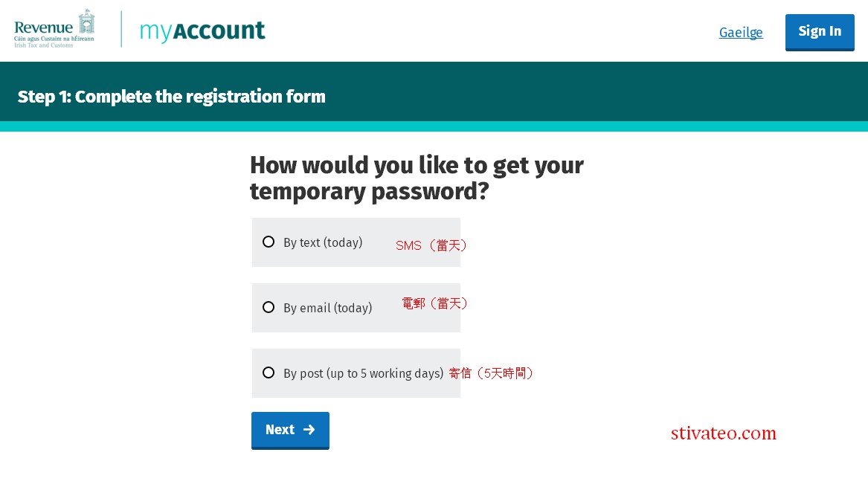The width and height of the screenshot is (868, 487).
Task: Click the arrow icon on the Next button
Action: click(x=309, y=430)
